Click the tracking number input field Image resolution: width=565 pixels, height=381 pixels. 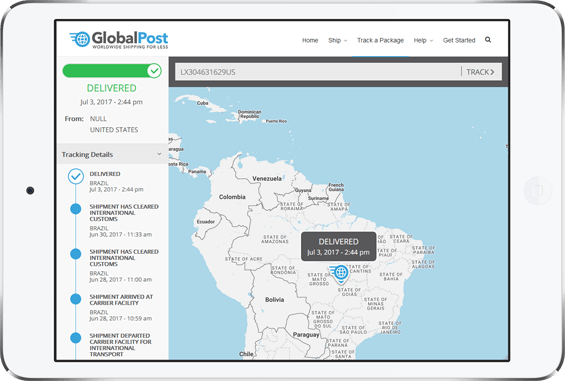pyautogui.click(x=317, y=72)
